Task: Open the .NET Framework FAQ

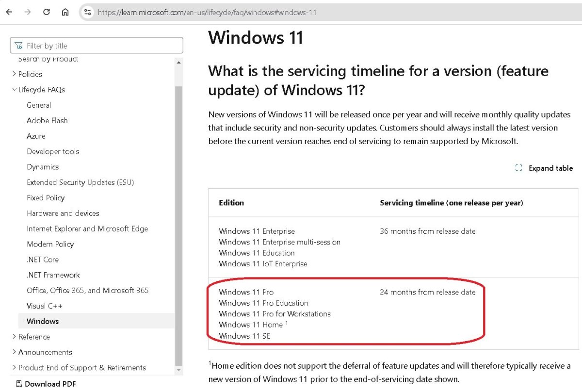Action: (x=53, y=275)
